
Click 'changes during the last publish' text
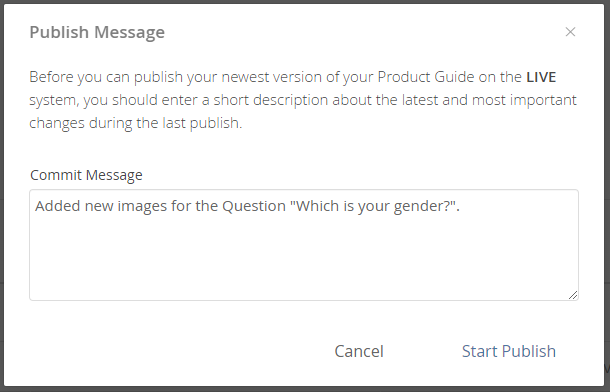coord(135,123)
